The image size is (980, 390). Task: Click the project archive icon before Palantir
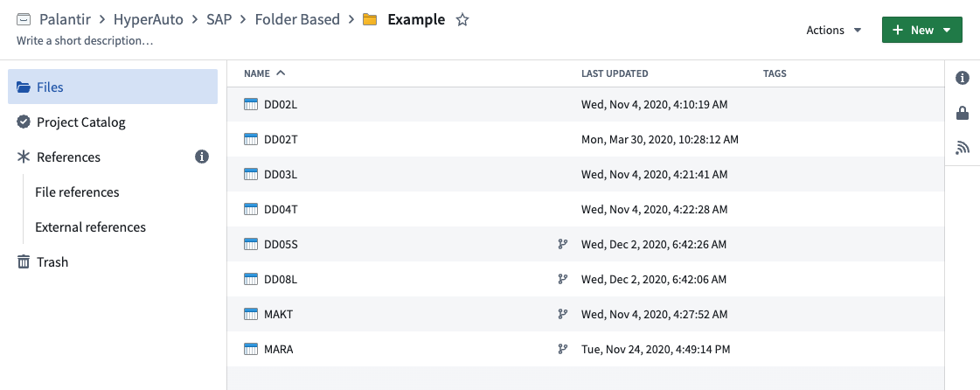click(24, 19)
